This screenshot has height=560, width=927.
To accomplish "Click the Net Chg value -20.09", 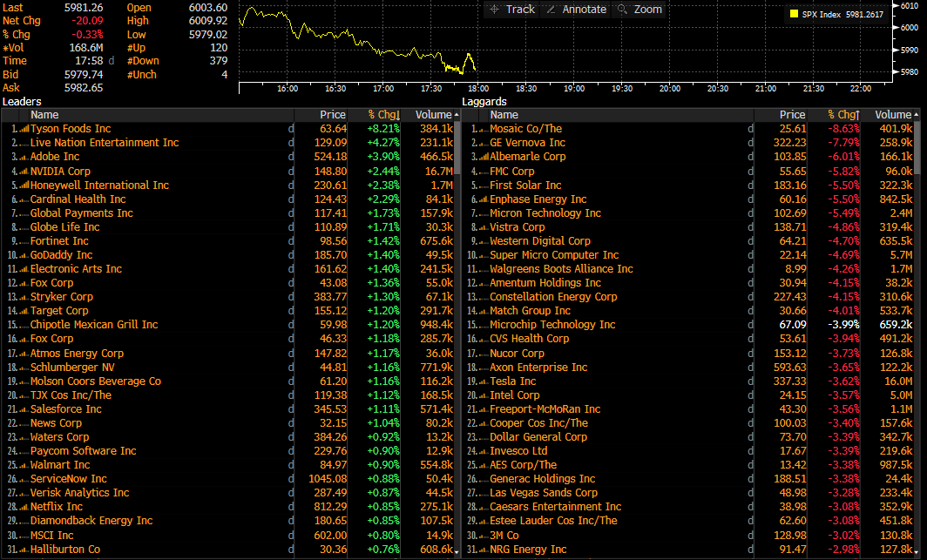I will click(x=87, y=21).
